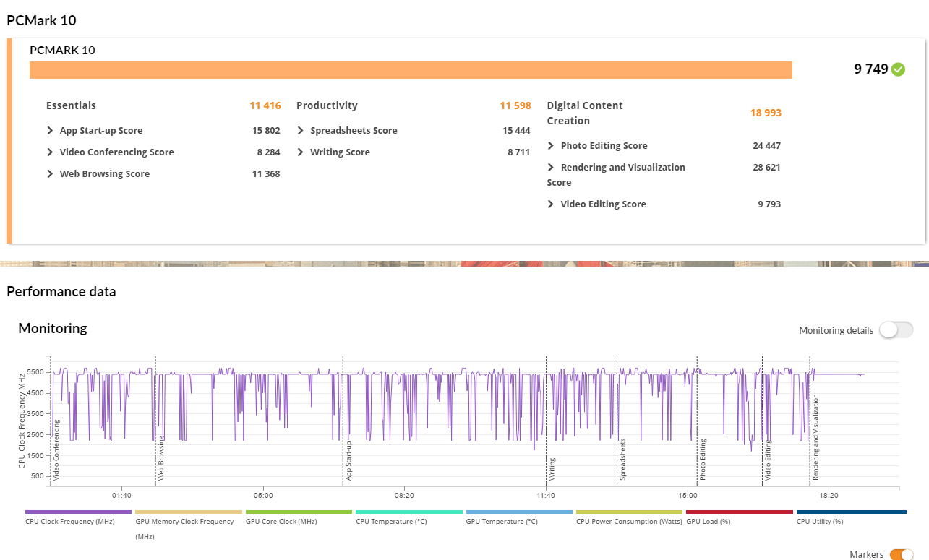Click the GPU Temperature legend swatch
The height and width of the screenshot is (560, 929).
[519, 512]
